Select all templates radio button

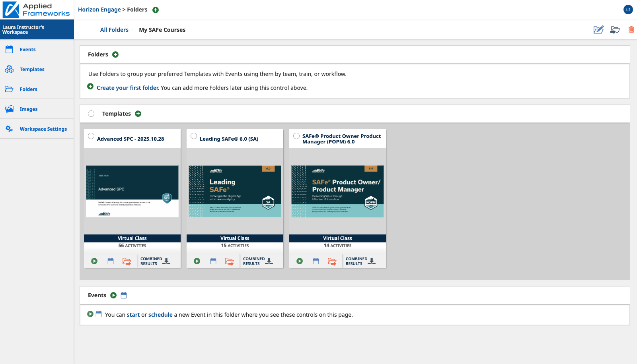click(x=91, y=114)
